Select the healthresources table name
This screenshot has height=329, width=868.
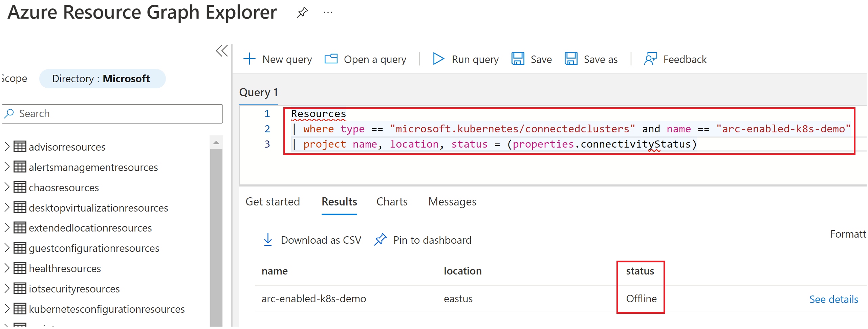65,268
